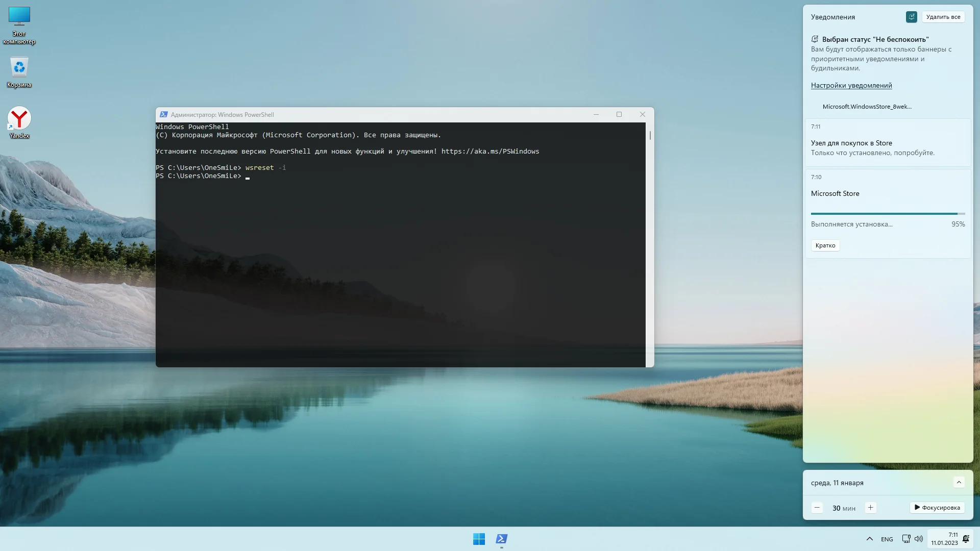The height and width of the screenshot is (551, 980).
Task: Open Настройки уведомлений link
Action: pyautogui.click(x=851, y=85)
